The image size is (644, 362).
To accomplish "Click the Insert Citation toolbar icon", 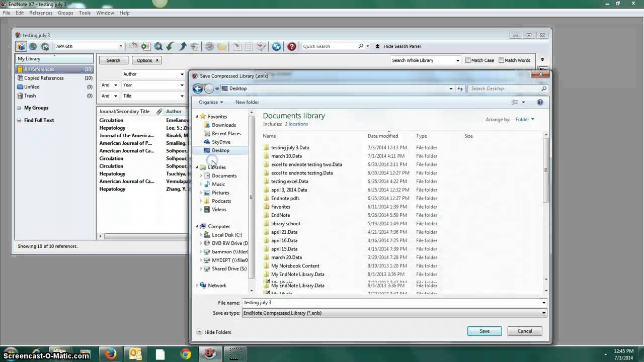I will 237,46.
